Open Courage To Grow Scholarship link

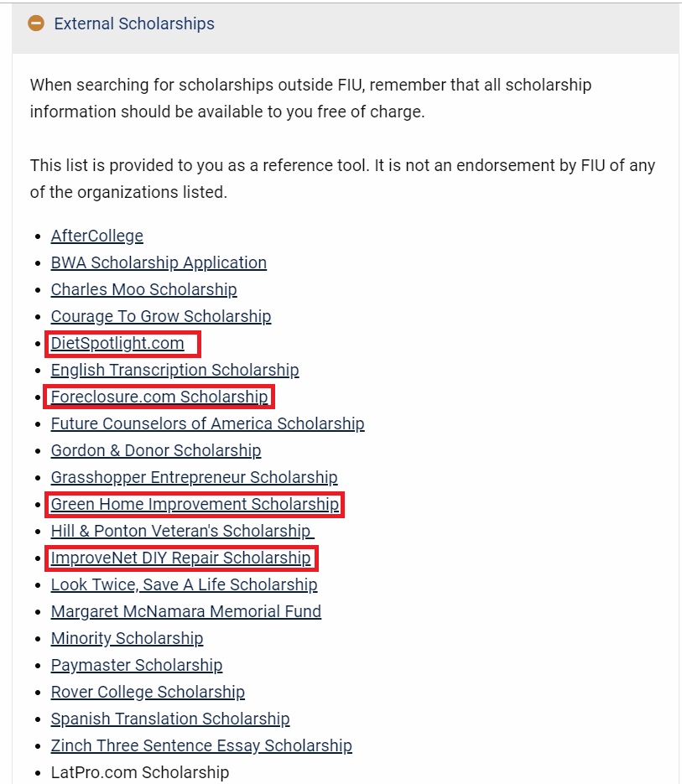coord(161,316)
